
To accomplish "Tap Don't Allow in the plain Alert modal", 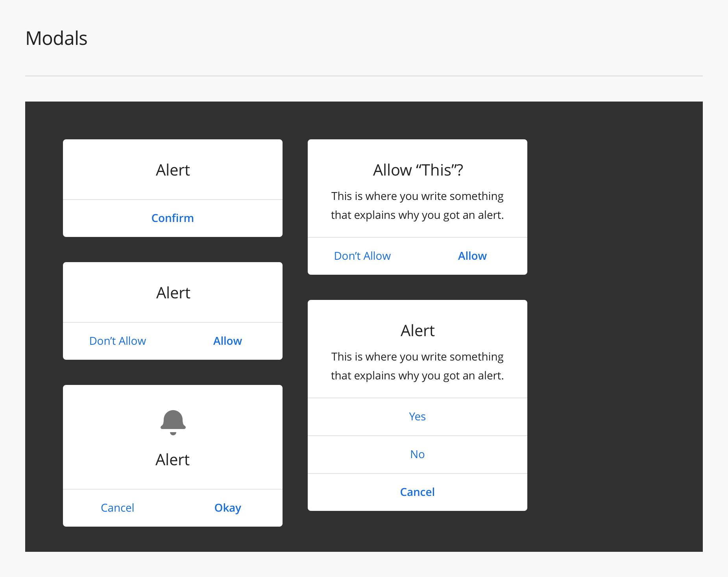I will 118,341.
